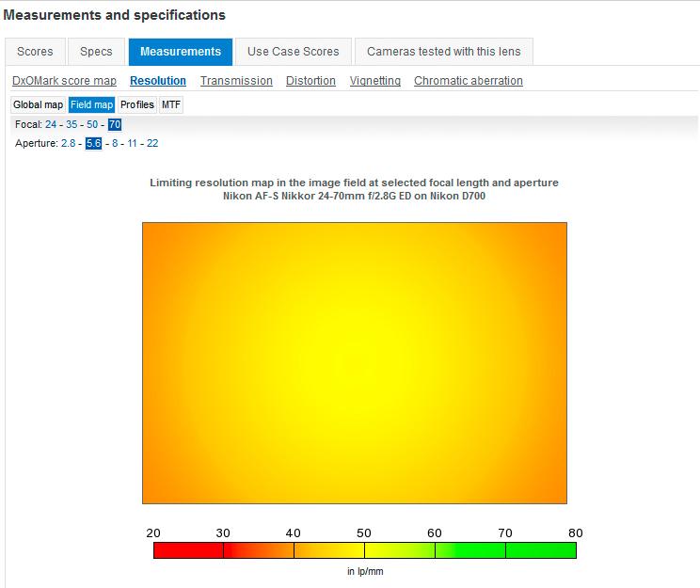This screenshot has width=700, height=588.
Task: Click the green 70-80 segment of scale
Action: click(541, 550)
